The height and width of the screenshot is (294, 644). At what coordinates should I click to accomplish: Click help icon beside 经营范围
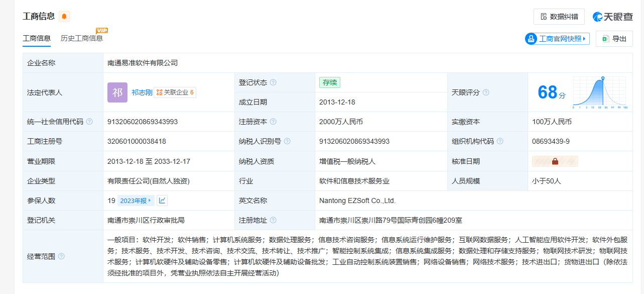pos(61,256)
